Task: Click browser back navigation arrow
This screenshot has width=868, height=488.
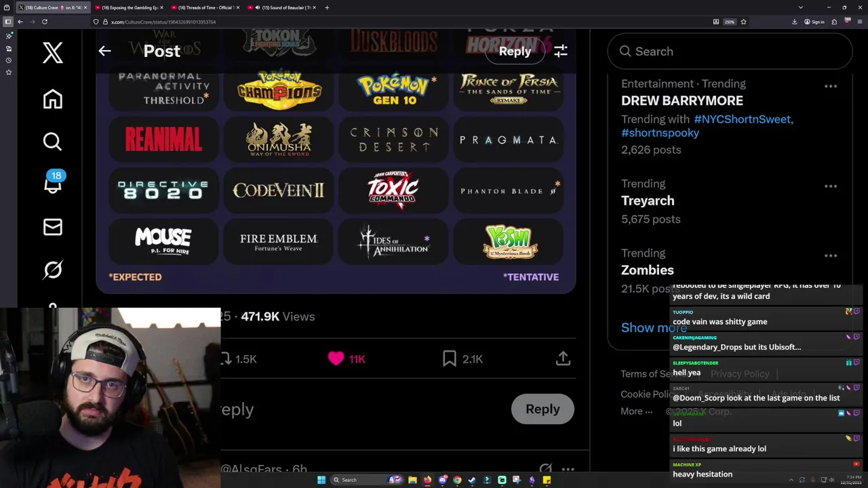Action: [x=20, y=22]
